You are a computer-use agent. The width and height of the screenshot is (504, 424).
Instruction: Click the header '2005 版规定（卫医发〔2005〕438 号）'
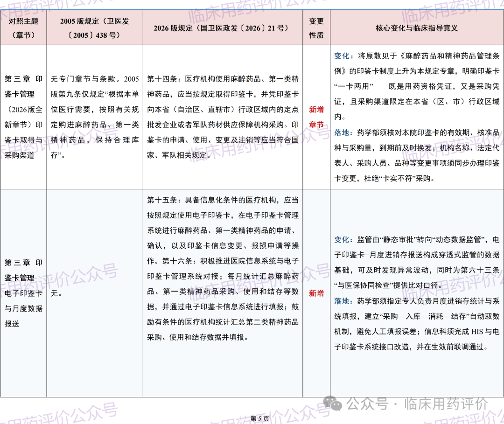click(x=95, y=28)
